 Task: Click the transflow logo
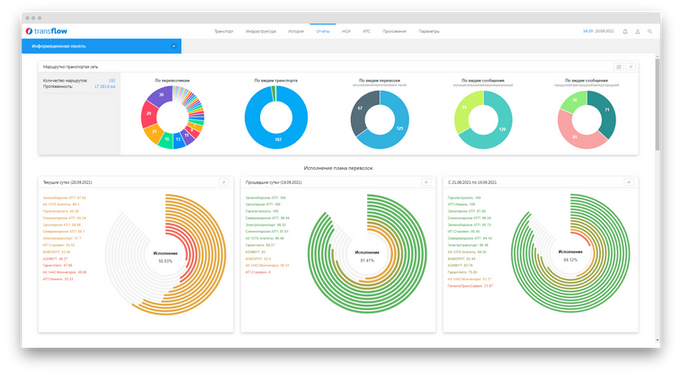[47, 31]
